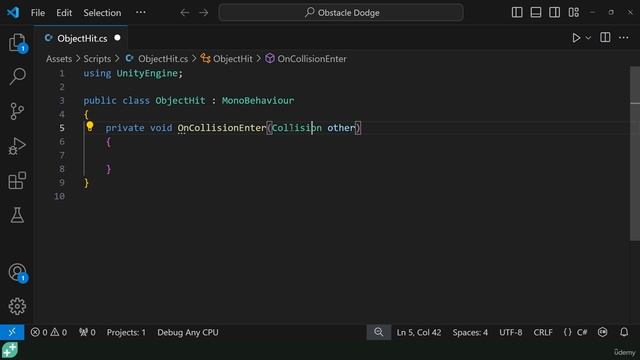Screen dimensions: 640x360
Task: Show errors and warnings count
Action: (x=49, y=332)
